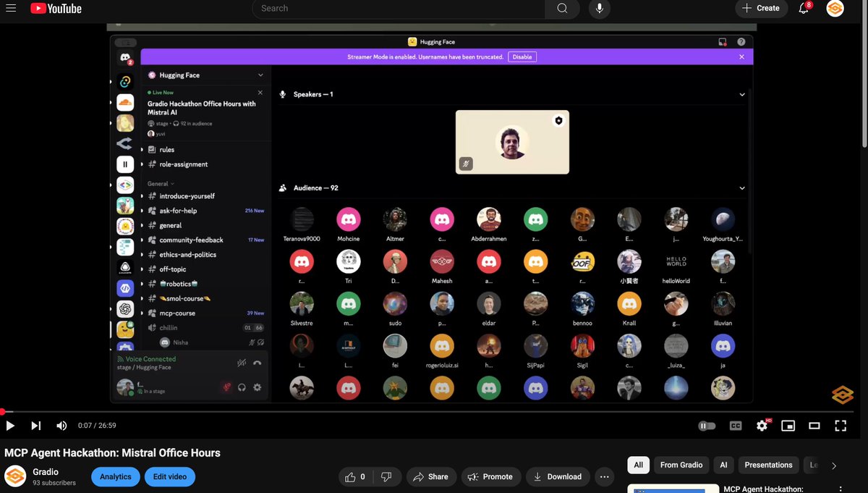Viewport: 868px width, 493px height.
Task: Disable Streamer Mode
Action: (x=522, y=56)
